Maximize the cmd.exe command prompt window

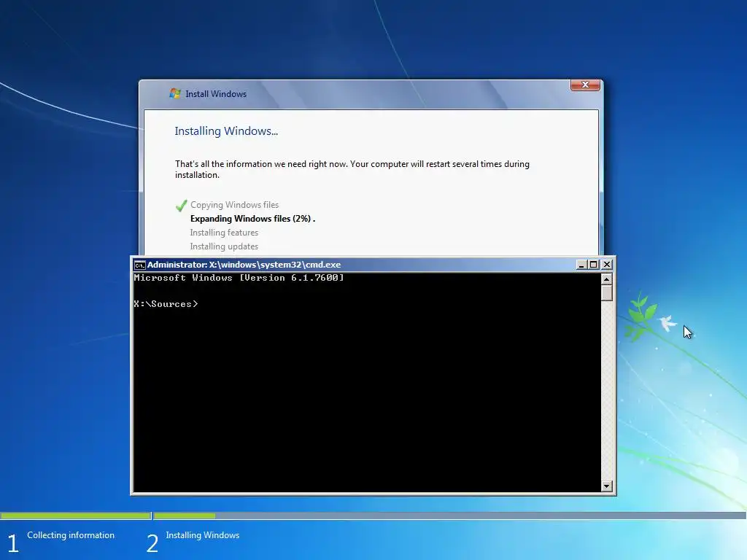click(594, 264)
